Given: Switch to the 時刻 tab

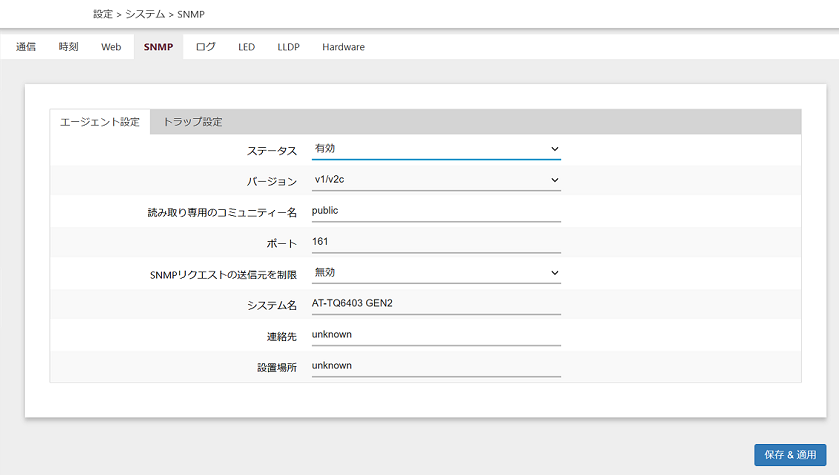Looking at the screenshot, I should point(68,47).
